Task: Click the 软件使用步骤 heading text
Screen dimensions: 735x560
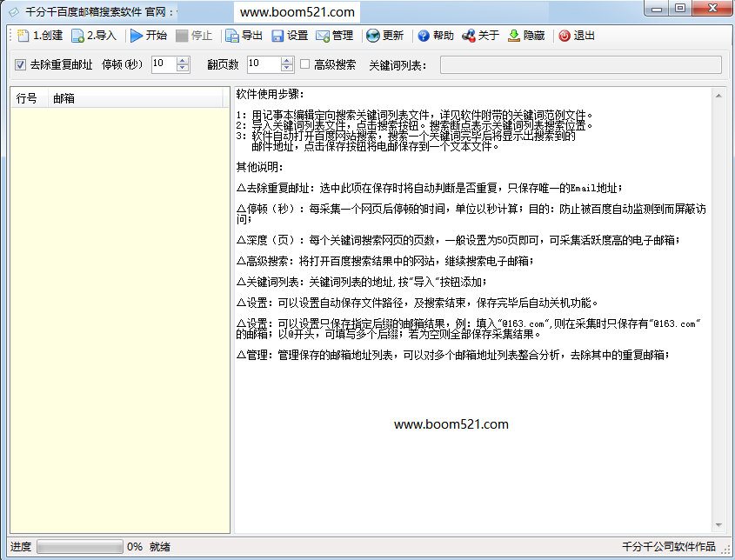Action: (x=270, y=94)
